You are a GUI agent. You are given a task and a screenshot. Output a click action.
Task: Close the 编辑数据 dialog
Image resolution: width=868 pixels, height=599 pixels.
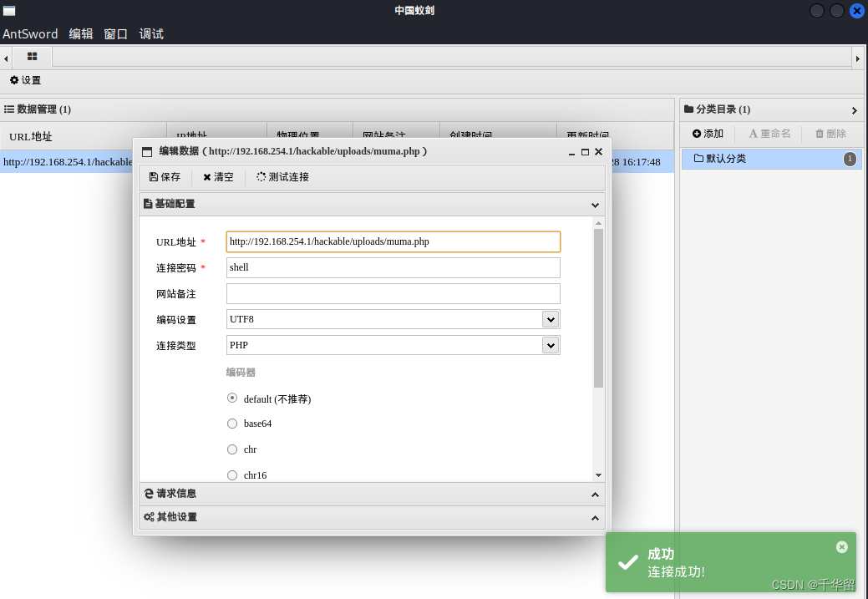[598, 152]
